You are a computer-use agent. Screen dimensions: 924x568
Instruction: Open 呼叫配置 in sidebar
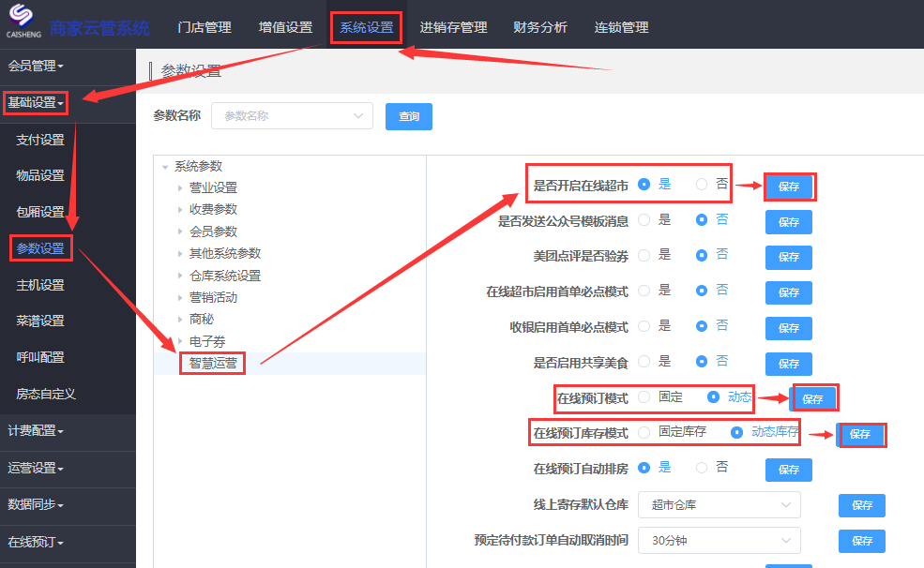click(x=40, y=357)
